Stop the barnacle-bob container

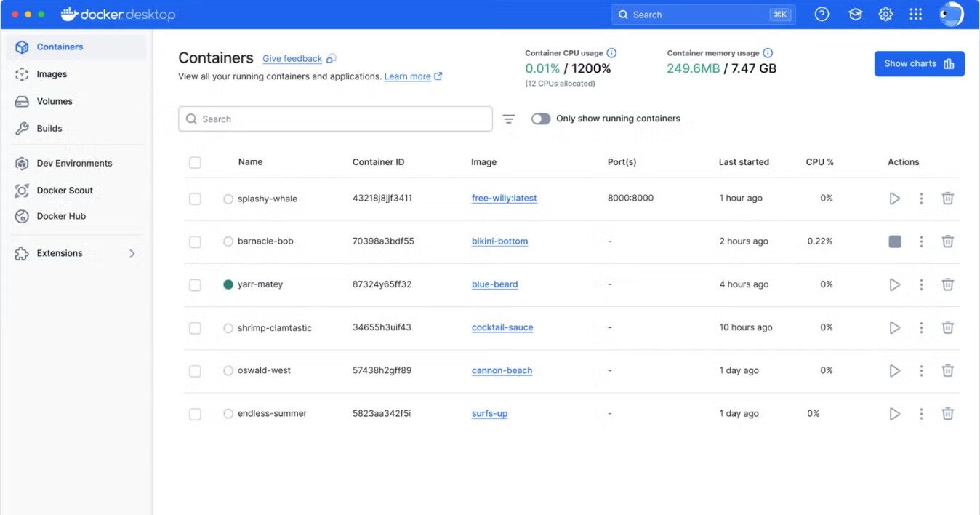click(x=895, y=241)
